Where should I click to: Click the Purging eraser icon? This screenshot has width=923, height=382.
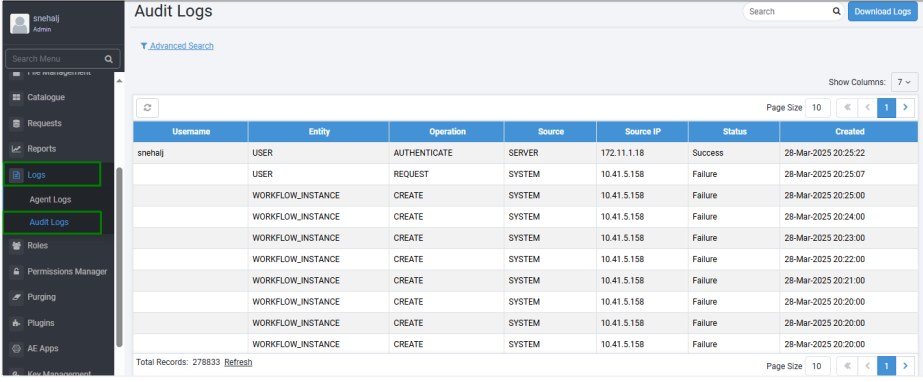coord(16,297)
